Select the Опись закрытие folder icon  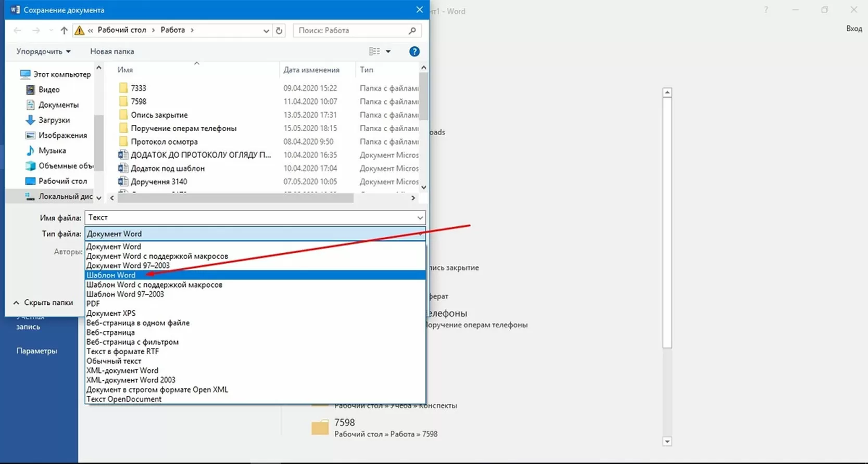pos(123,115)
